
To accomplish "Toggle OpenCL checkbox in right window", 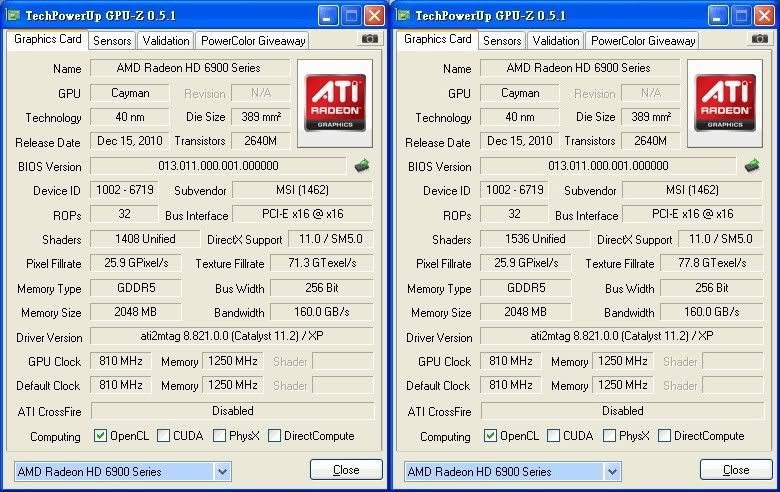I will pyautogui.click(x=490, y=436).
